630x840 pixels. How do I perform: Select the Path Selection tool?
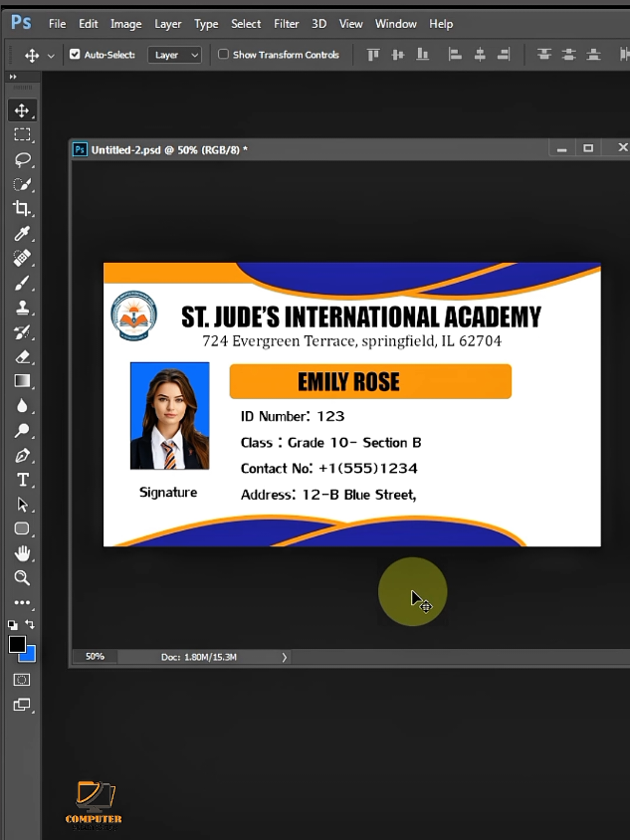pos(22,505)
